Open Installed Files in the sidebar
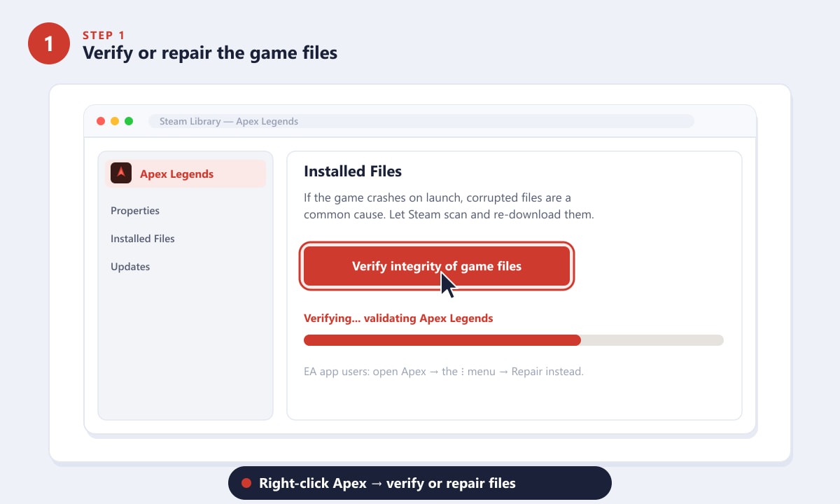Screen dimensions: 840x504 (143, 239)
